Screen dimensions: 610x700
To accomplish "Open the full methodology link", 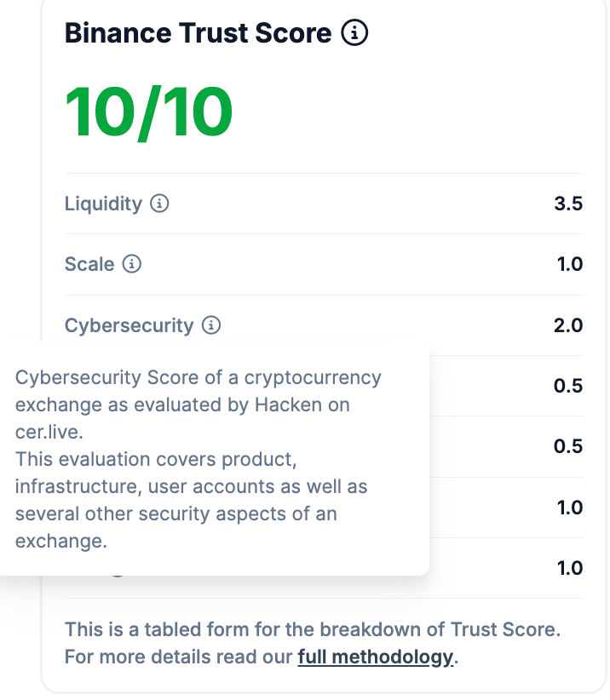I will click(x=375, y=657).
